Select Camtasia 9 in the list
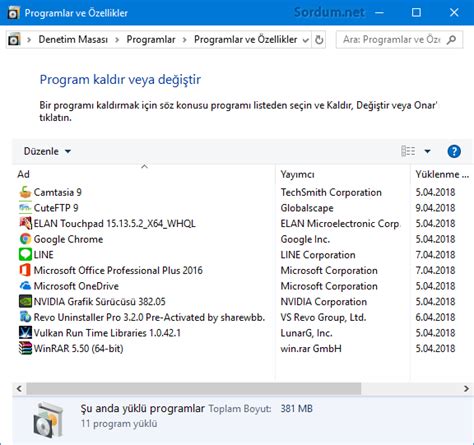 tap(57, 192)
